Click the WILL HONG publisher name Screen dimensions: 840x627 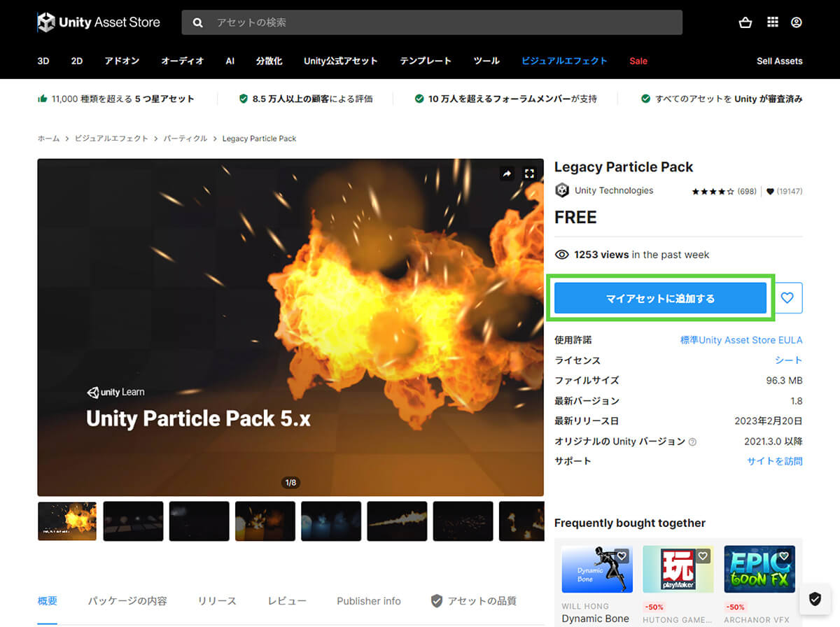pyautogui.click(x=585, y=607)
